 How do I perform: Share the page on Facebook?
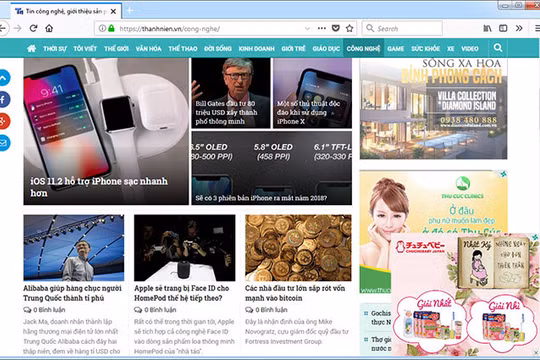click(3, 100)
